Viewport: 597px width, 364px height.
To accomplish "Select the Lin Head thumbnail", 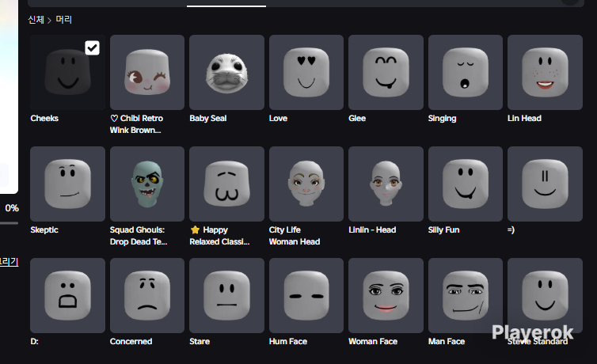I will pos(545,72).
